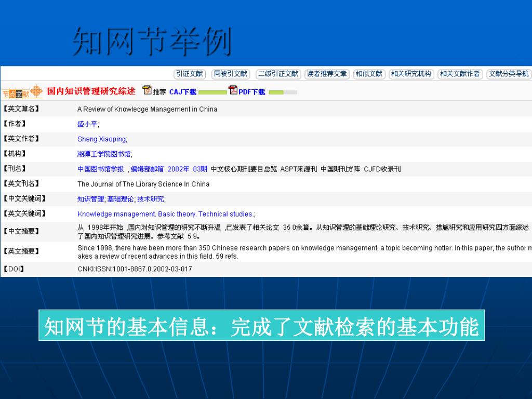The width and height of the screenshot is (532, 399).
Task: Click the Basic theory keyword link
Action: click(x=177, y=214)
